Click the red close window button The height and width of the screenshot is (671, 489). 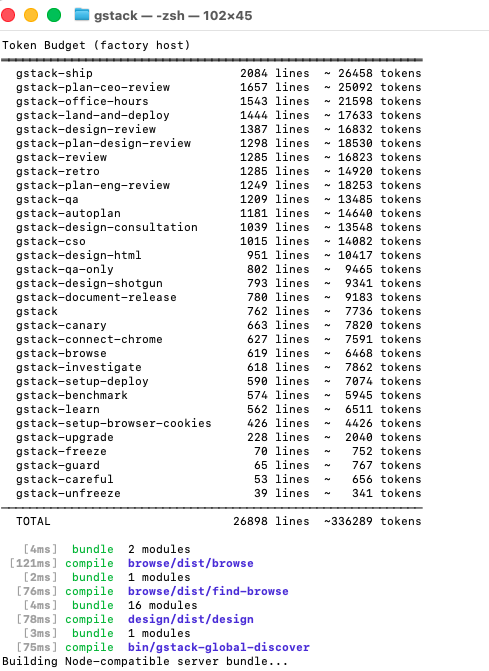click(8, 15)
